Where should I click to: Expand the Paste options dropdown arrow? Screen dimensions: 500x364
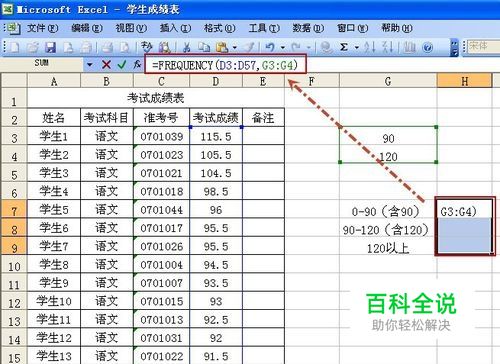[x=235, y=48]
